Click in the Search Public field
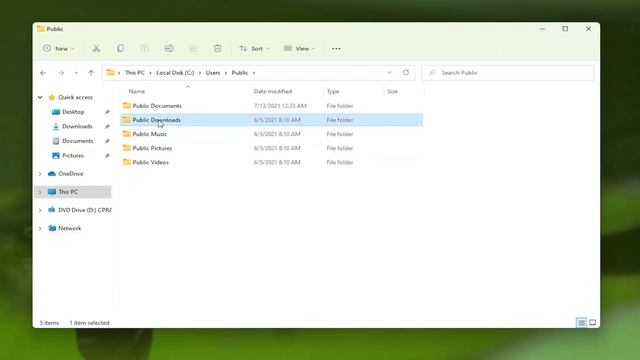This screenshot has height=360, width=640. 508,73
